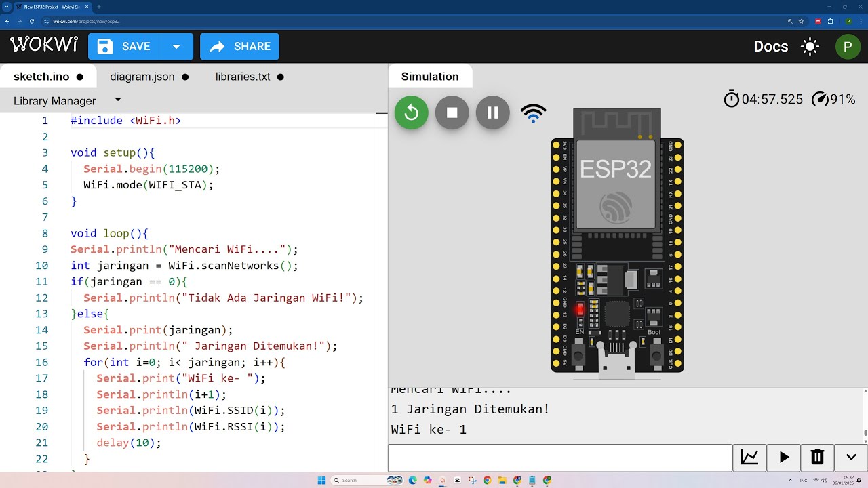Open the Library Manager tab
The height and width of the screenshot is (488, 868).
tap(55, 101)
